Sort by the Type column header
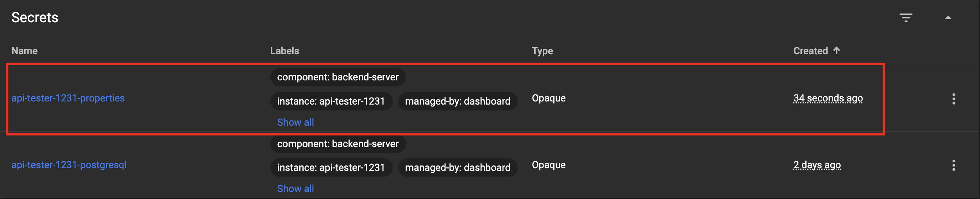 (542, 51)
